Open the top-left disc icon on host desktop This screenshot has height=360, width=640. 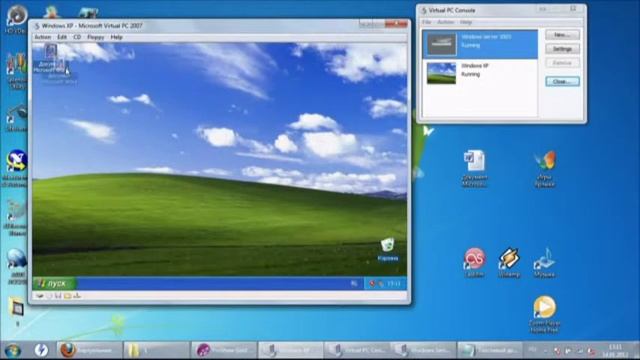click(16, 19)
